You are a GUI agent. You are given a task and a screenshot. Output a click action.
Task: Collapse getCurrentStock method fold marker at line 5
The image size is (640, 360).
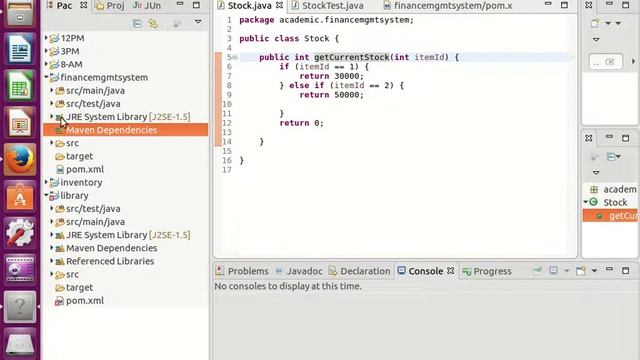[x=235, y=57]
